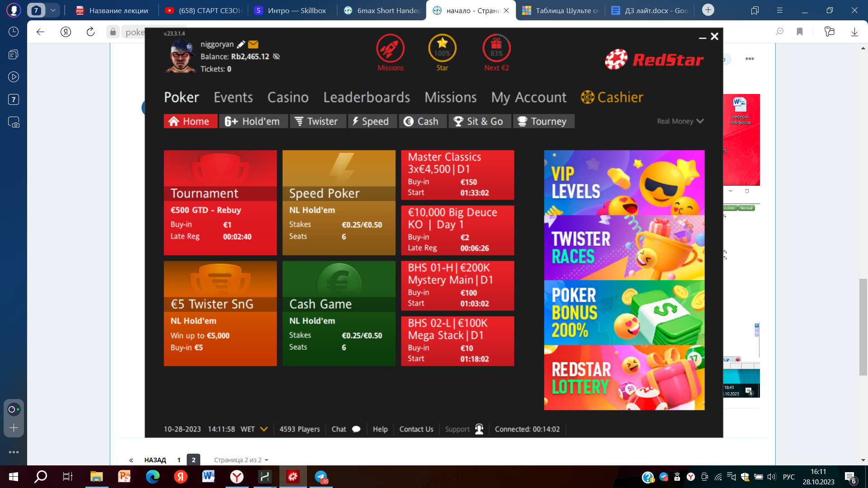Viewport: 868px width, 488px height.
Task: Open BHS 02-L Mega Stack tournament
Action: [458, 341]
